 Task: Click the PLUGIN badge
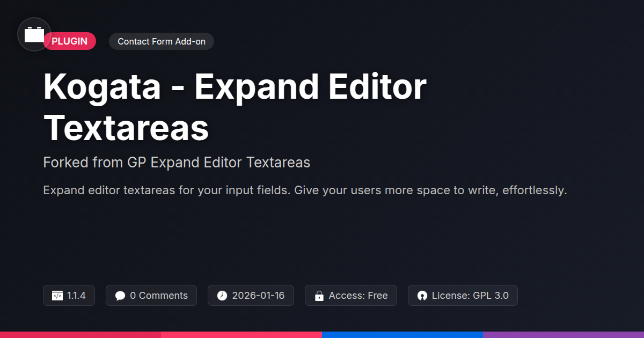(70, 41)
